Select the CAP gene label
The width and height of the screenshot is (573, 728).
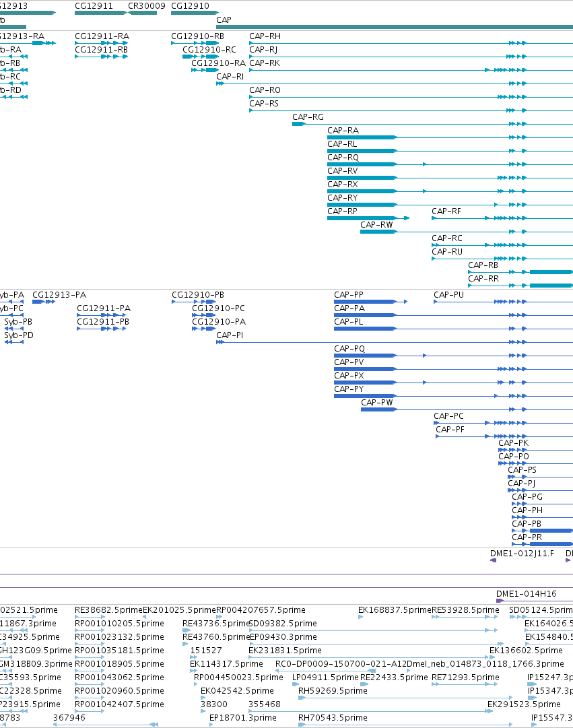[x=224, y=20]
